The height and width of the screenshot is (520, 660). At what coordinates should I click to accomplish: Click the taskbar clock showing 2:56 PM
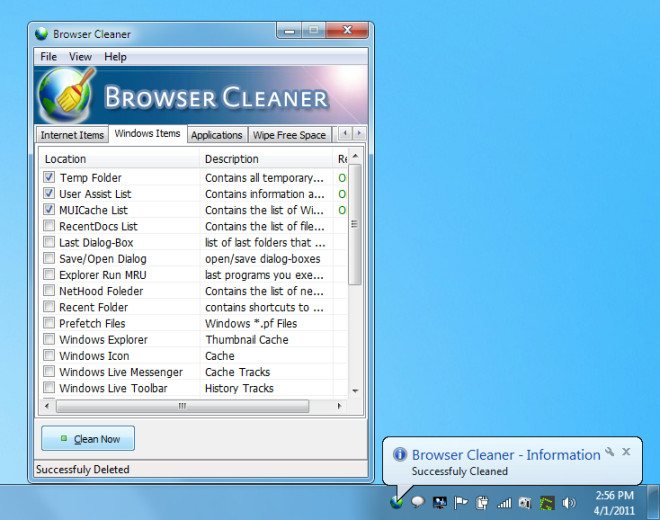[614, 503]
